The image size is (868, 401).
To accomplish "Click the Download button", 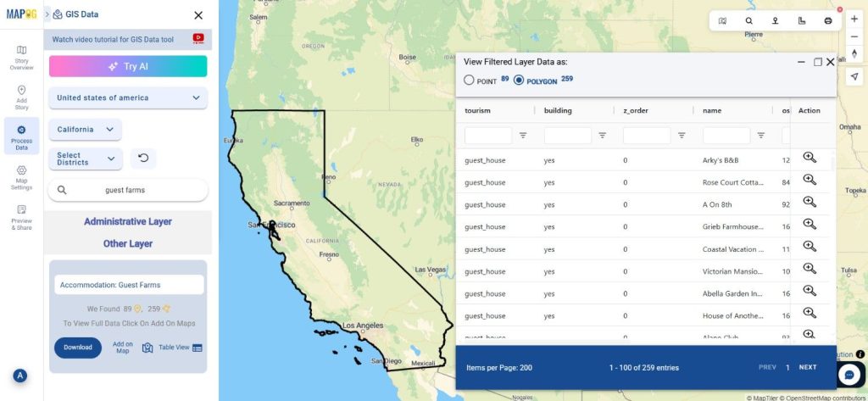I will 78,347.
